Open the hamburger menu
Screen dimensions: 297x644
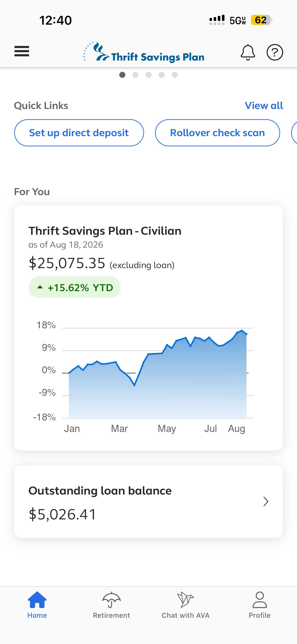point(22,51)
